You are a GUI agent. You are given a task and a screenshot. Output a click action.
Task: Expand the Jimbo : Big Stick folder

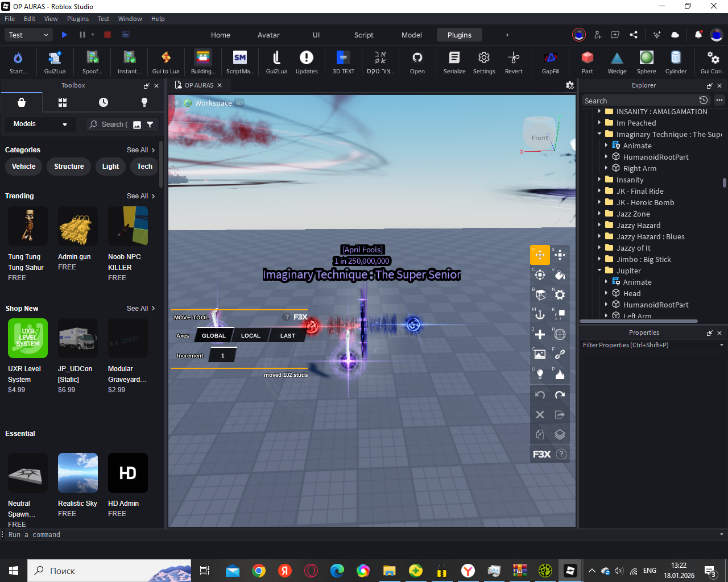pos(599,259)
